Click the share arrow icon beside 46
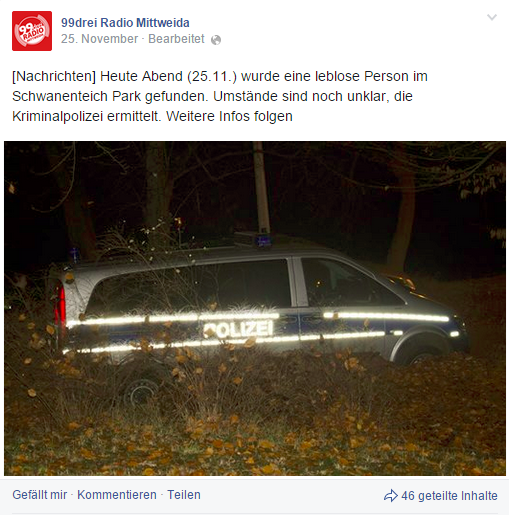The width and height of the screenshot is (509, 515). [391, 496]
